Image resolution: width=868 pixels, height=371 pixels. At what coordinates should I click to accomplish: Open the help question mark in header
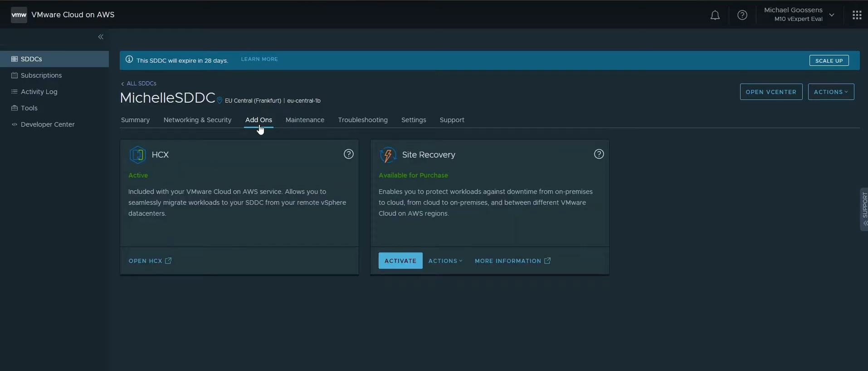point(742,15)
